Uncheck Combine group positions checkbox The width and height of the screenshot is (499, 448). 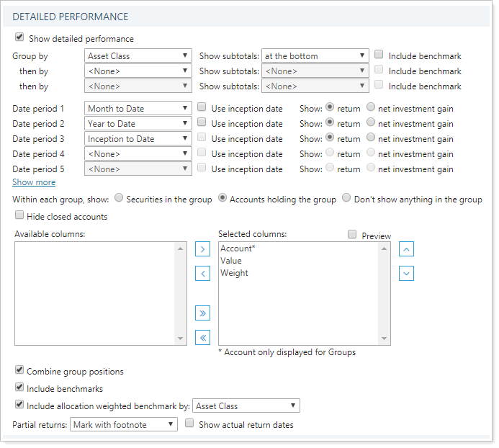19,370
